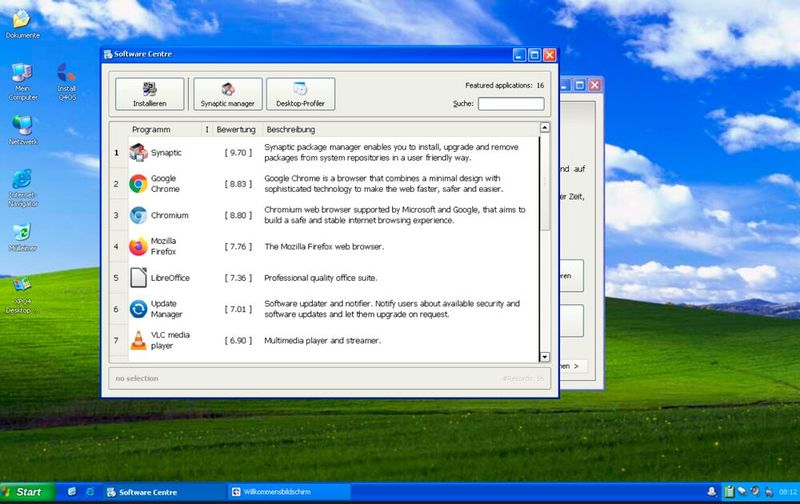Switch to Software Centre taskbar entry
Screen dimensions: 800x504
164,492
